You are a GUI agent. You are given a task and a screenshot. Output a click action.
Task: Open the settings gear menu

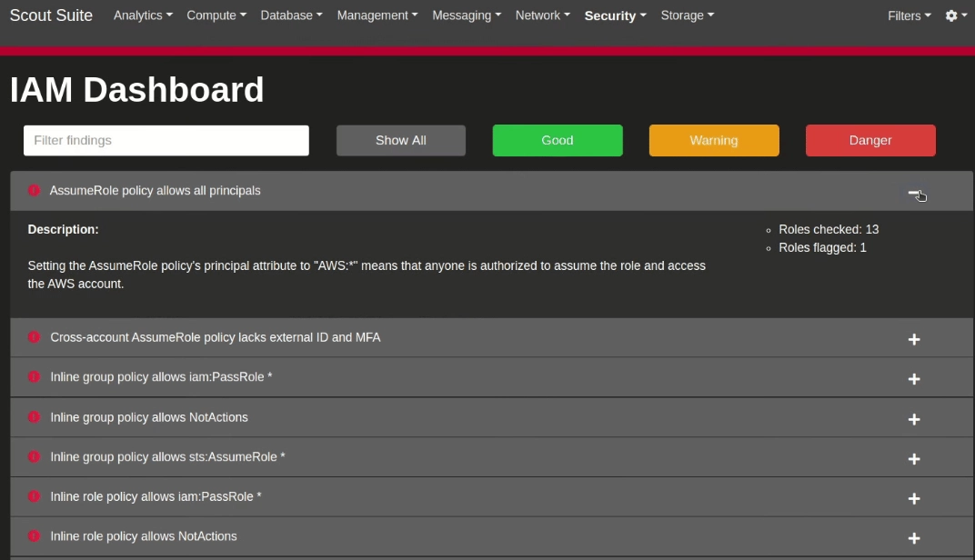point(956,15)
